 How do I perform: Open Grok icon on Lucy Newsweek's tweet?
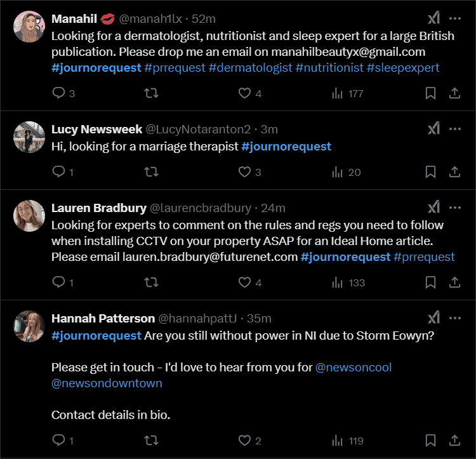click(x=433, y=129)
